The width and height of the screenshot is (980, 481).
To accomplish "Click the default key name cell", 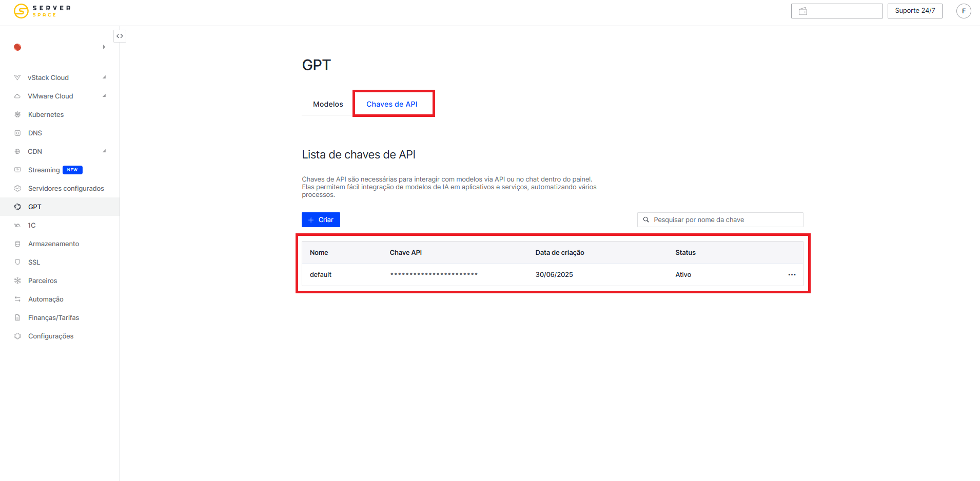I will coord(321,275).
